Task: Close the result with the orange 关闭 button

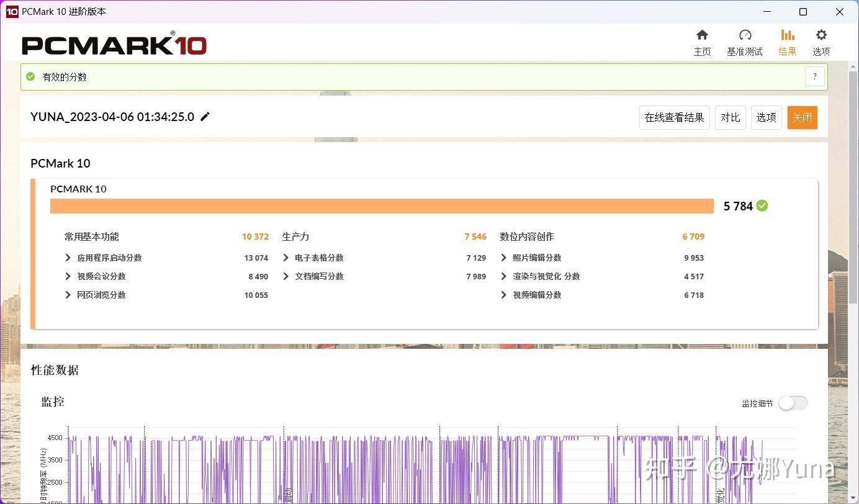Action: (x=802, y=117)
